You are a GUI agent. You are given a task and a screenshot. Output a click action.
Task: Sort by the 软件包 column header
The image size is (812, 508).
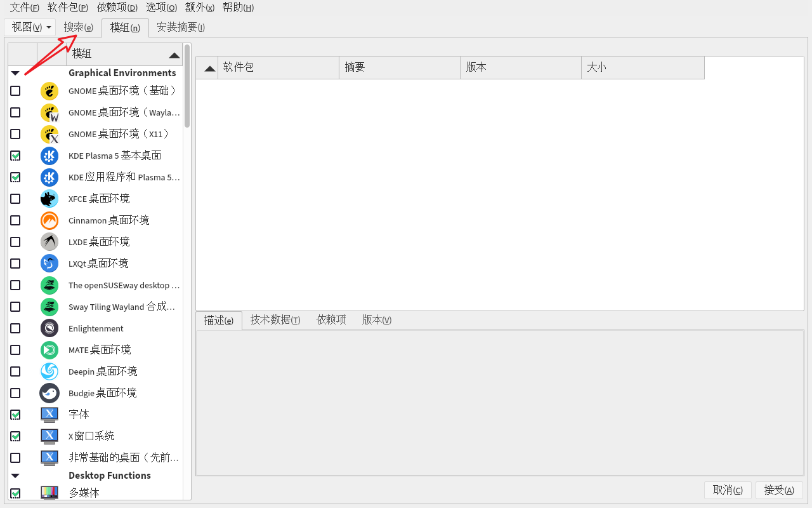[278, 68]
